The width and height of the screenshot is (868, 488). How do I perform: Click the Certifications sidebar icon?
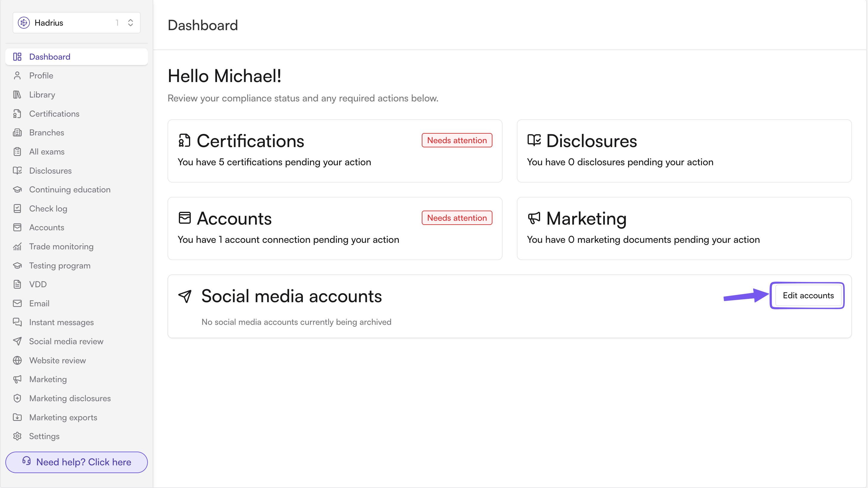tap(17, 114)
